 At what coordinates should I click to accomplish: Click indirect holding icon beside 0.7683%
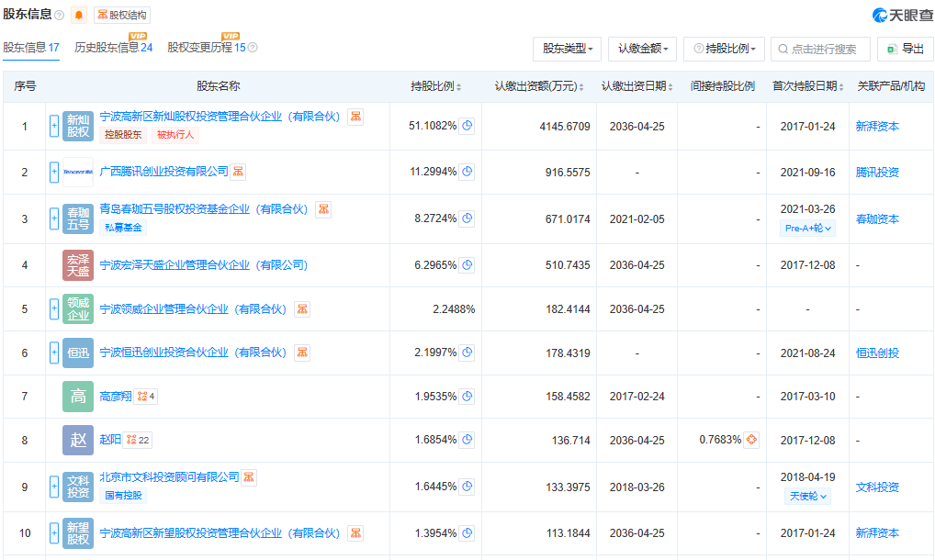tap(751, 440)
